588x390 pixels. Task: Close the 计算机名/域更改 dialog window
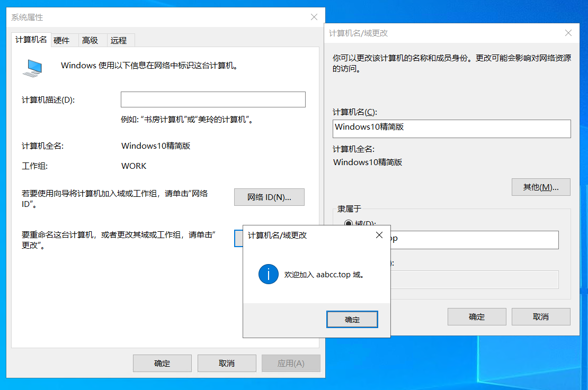click(x=568, y=33)
